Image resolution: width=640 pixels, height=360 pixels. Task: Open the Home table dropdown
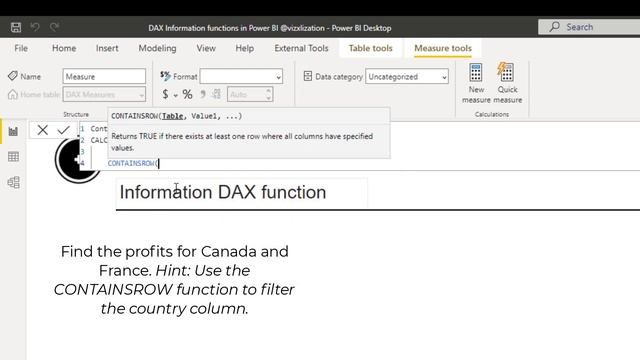pos(104,94)
